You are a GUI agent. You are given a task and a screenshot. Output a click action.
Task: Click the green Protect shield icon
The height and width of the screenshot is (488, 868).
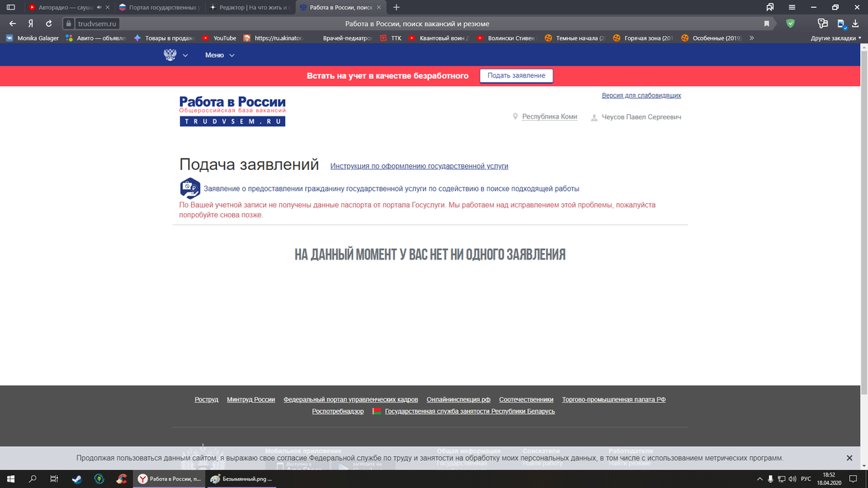point(790,23)
